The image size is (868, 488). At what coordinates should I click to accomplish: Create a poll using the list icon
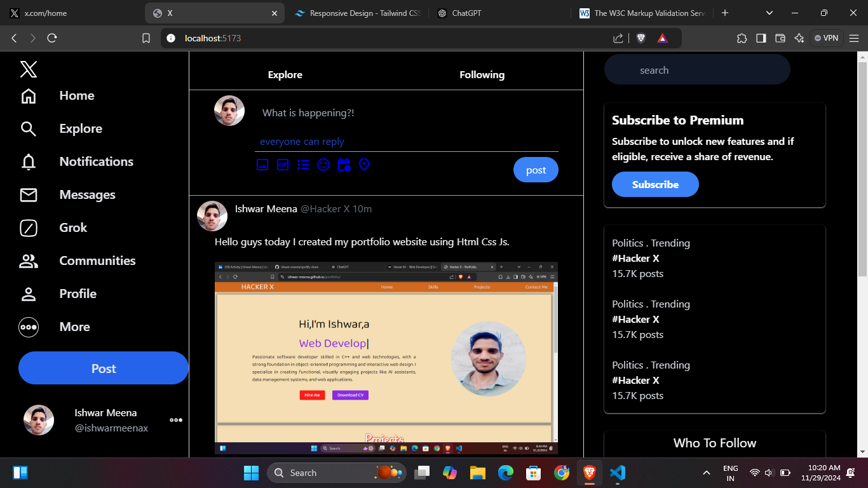tap(303, 165)
